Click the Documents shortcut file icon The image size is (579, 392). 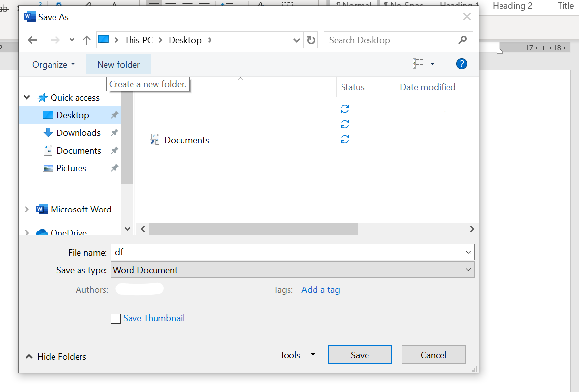[155, 140]
